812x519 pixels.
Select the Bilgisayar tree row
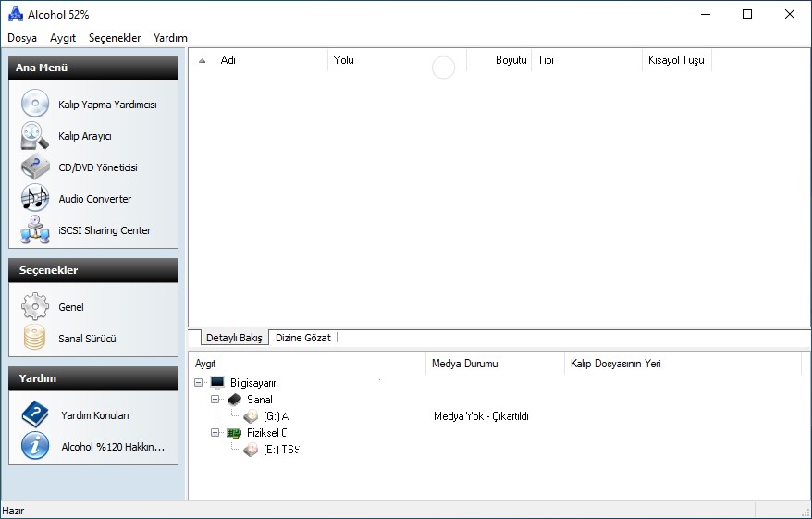click(253, 383)
